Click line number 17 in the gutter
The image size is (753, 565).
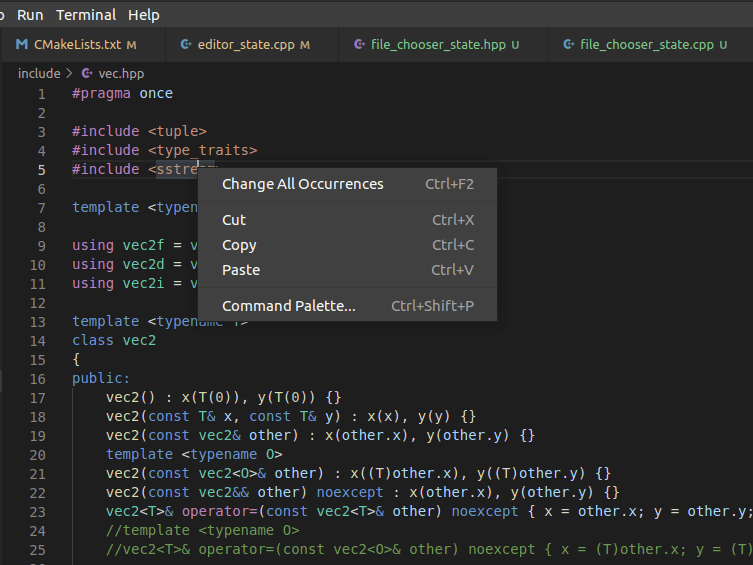(37, 398)
